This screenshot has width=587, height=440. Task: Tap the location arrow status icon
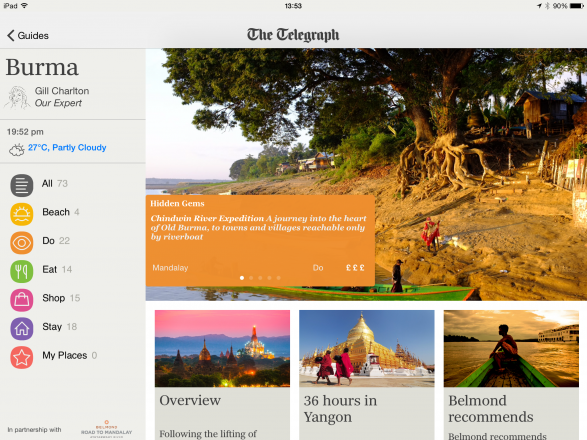(x=539, y=6)
